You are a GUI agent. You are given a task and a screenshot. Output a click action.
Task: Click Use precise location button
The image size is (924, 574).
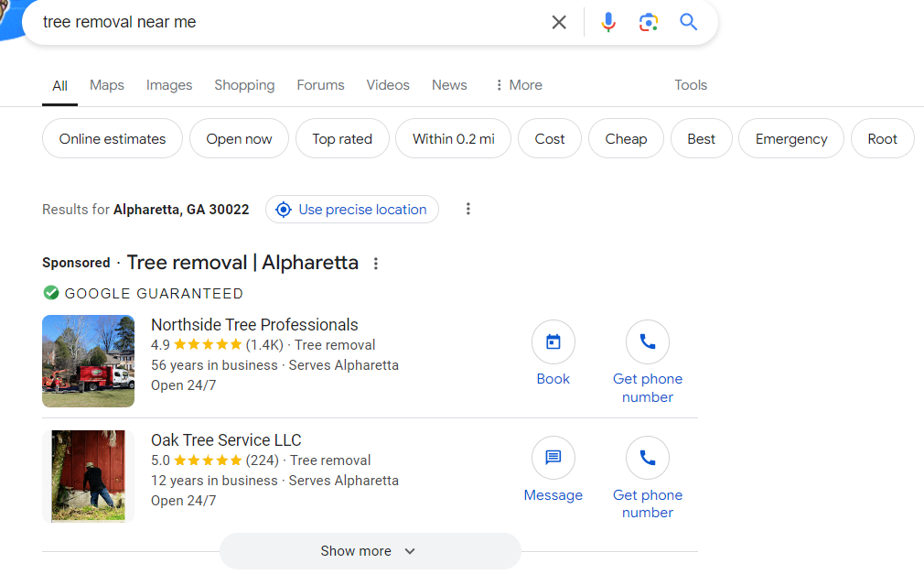352,210
